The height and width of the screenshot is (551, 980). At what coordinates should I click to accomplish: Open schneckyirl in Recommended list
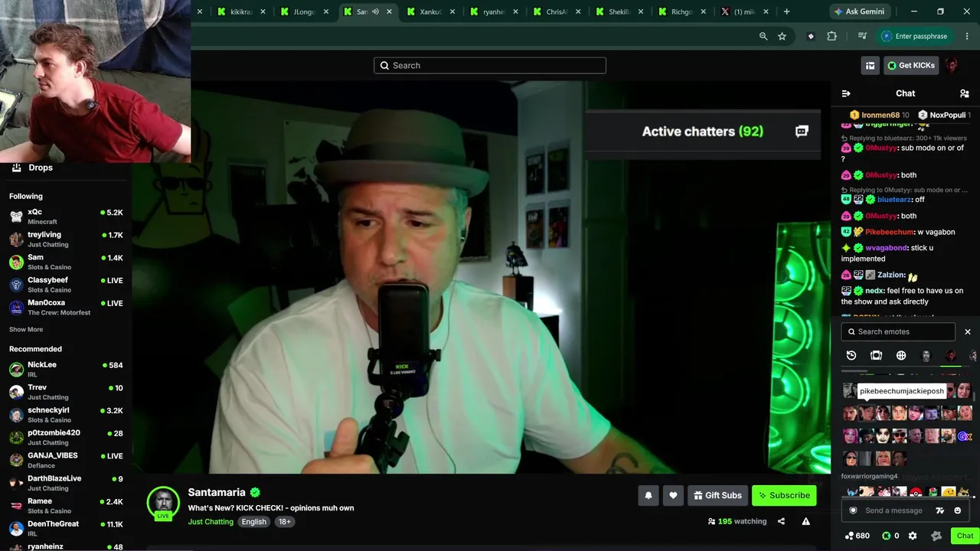coord(66,415)
